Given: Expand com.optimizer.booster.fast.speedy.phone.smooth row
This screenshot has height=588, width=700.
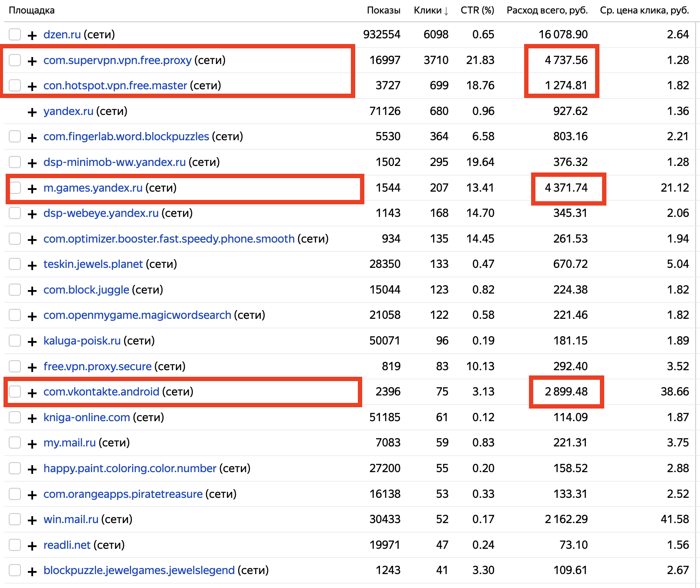Looking at the screenshot, I should (32, 240).
